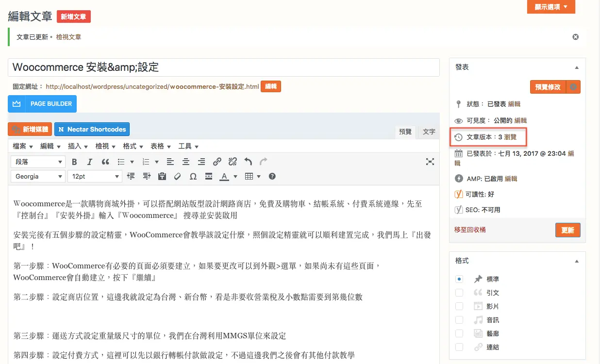This screenshot has width=600, height=364.
Task: Browse revisions via 瀏覽 link
Action: coord(510,137)
